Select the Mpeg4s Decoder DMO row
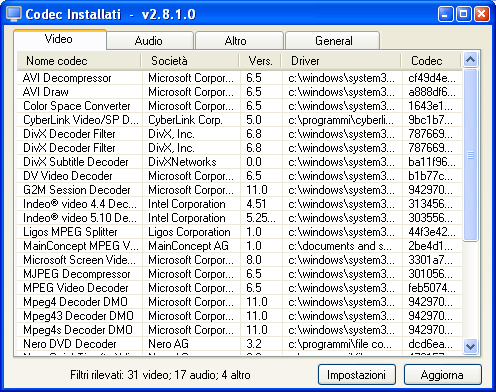This screenshot has width=496, height=392. click(239, 330)
